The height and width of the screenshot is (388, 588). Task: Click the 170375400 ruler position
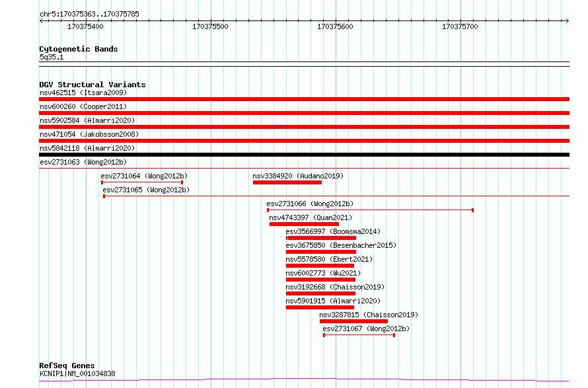pyautogui.click(x=85, y=26)
